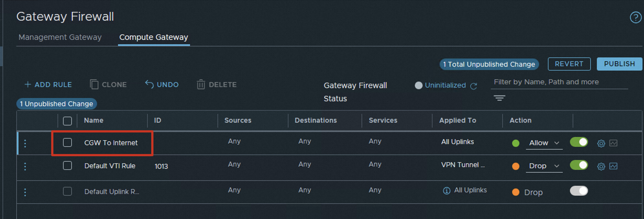Turn off the Default VTI Rule toggle
Screen dimensions: 644x219
579,165
